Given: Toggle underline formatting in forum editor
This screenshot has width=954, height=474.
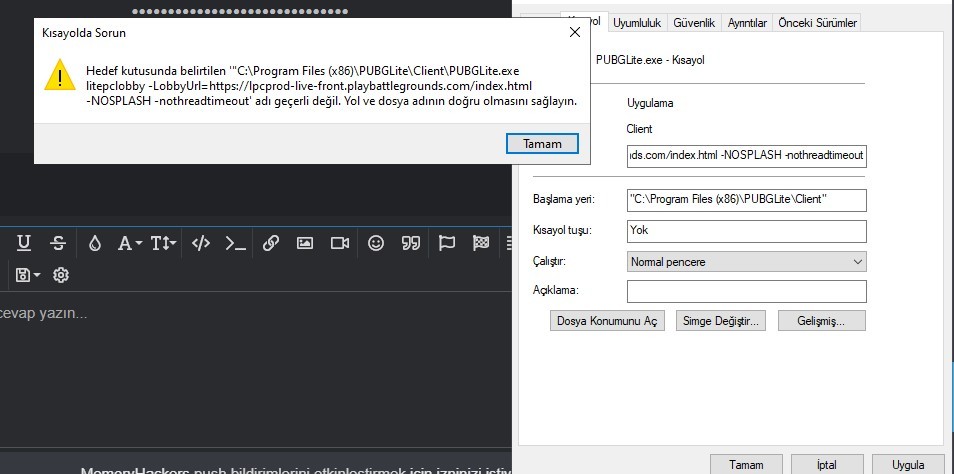Looking at the screenshot, I should click(24, 243).
